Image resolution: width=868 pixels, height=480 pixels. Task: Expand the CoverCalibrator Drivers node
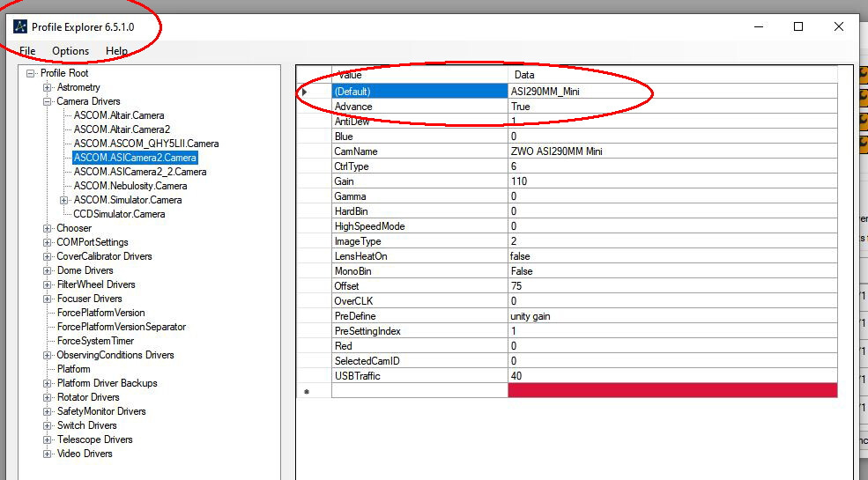[48, 256]
